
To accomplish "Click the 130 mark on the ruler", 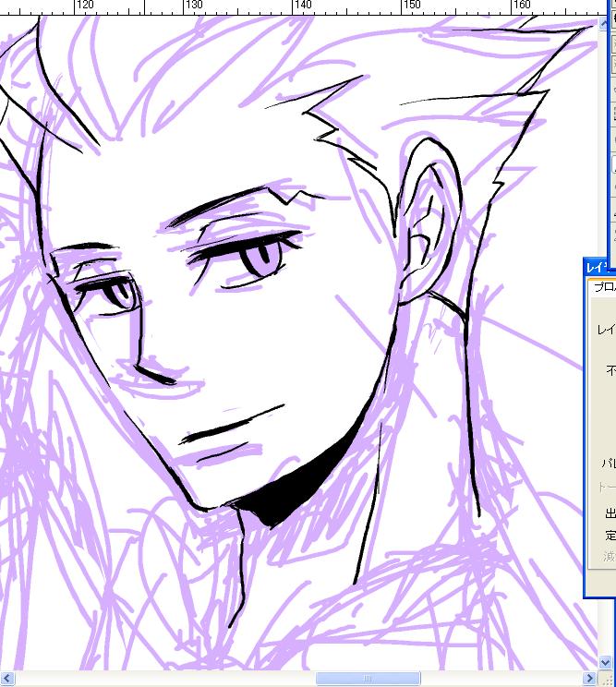I will pos(194,6).
